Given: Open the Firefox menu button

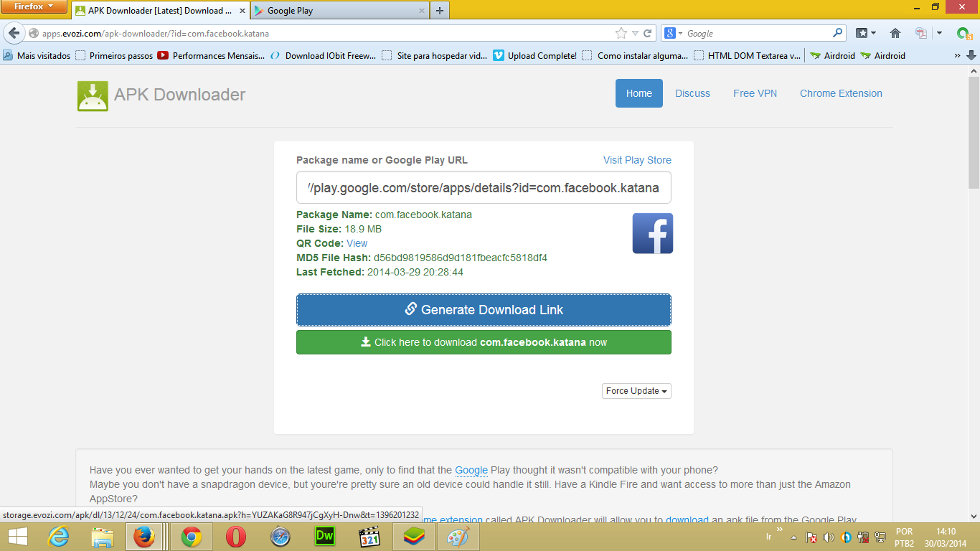Looking at the screenshot, I should click(x=34, y=6).
